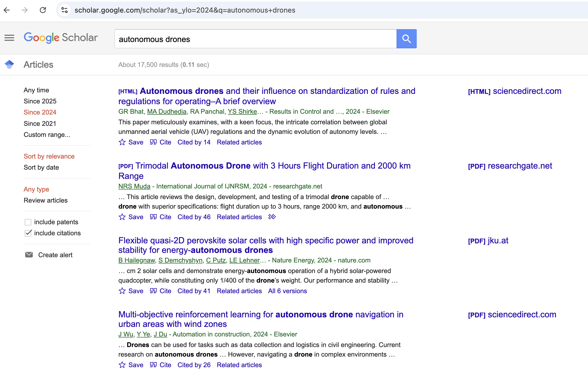Image resolution: width=588 pixels, height=379 pixels.
Task: Click the autonomous drones search input field
Action: click(255, 39)
